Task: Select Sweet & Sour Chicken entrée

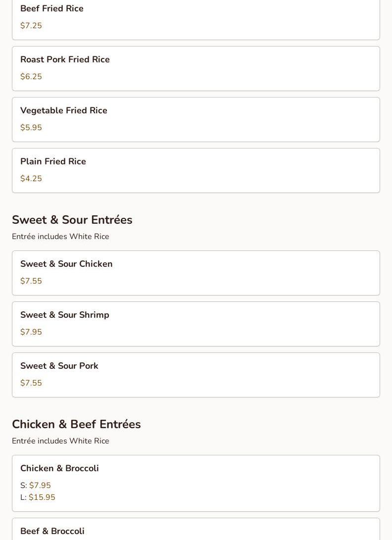Action: pos(196,273)
